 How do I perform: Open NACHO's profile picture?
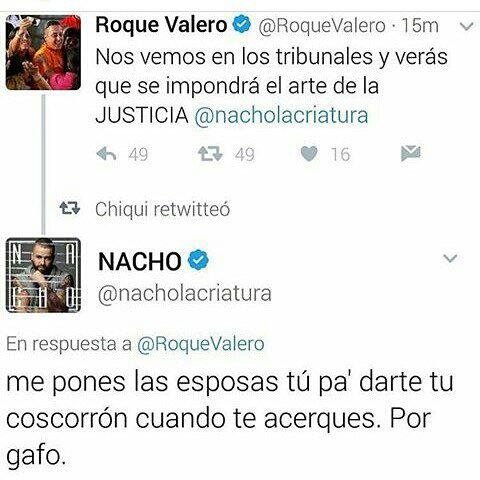(43, 275)
